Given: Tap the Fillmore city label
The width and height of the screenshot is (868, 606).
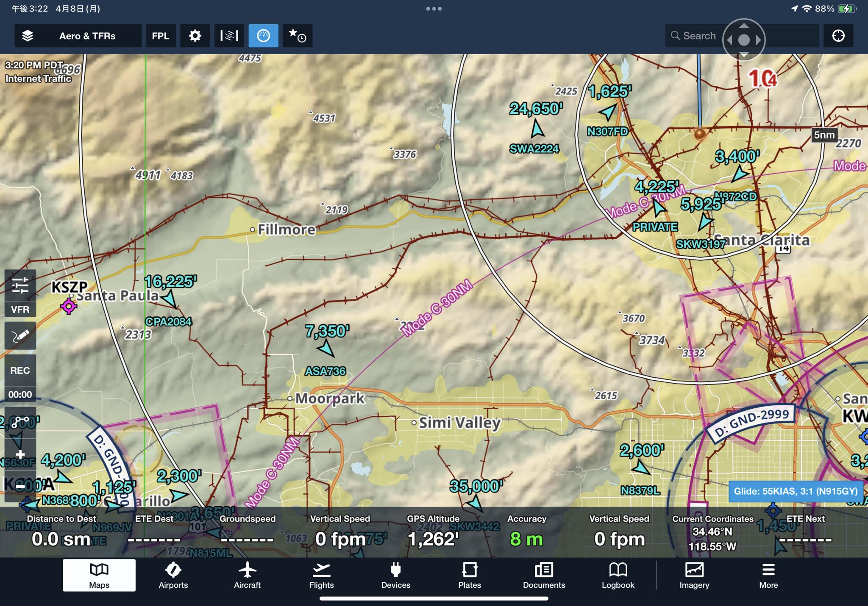Looking at the screenshot, I should [x=287, y=230].
